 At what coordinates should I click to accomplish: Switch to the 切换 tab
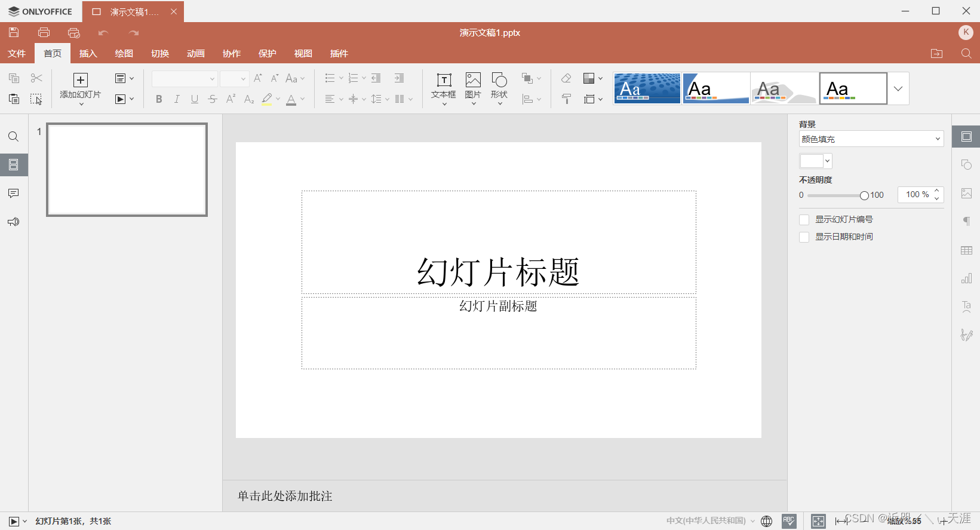coord(160,53)
